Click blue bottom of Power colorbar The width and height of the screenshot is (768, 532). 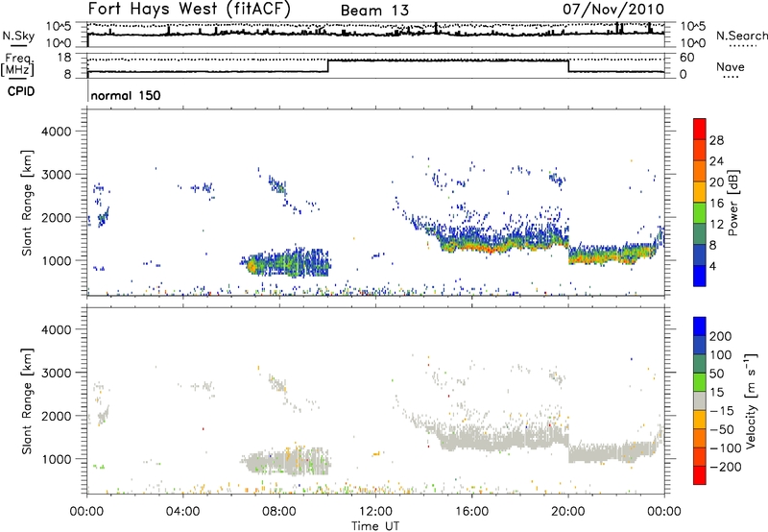[x=700, y=276]
